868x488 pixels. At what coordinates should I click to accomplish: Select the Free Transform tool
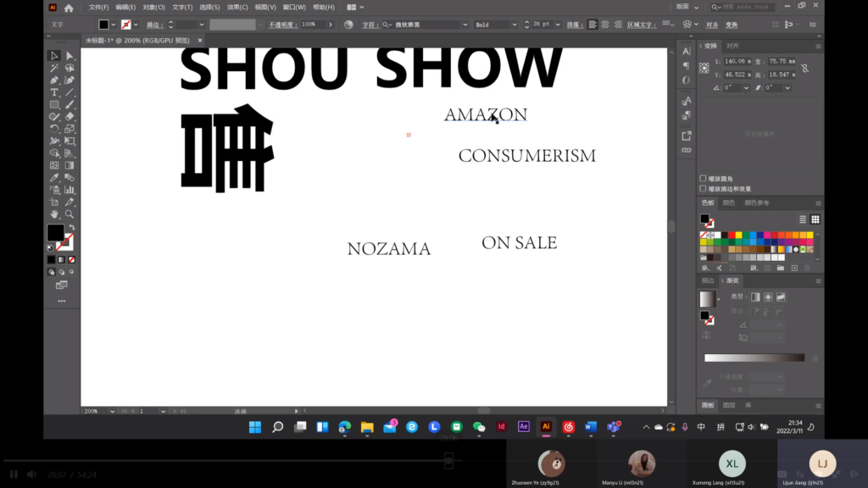[x=70, y=141]
